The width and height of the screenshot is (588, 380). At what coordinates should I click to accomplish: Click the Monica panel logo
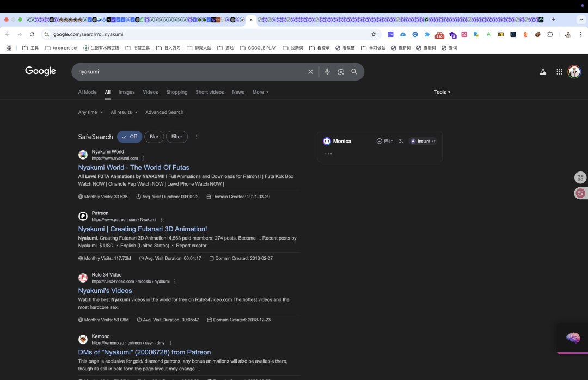(x=327, y=141)
